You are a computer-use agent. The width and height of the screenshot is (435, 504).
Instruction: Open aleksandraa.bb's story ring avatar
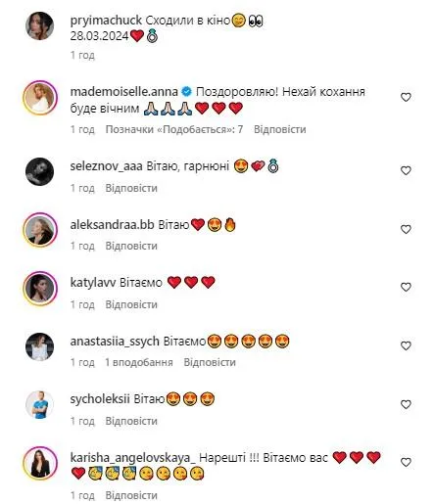pyautogui.click(x=40, y=230)
